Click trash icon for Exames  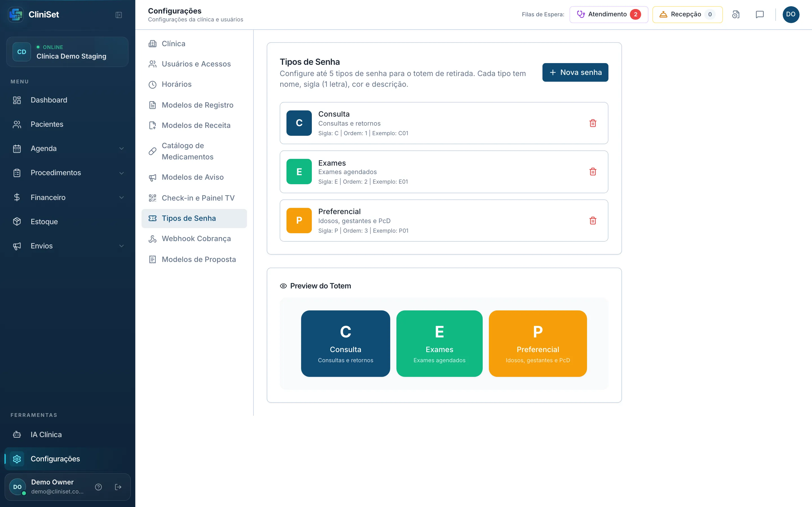pos(593,172)
